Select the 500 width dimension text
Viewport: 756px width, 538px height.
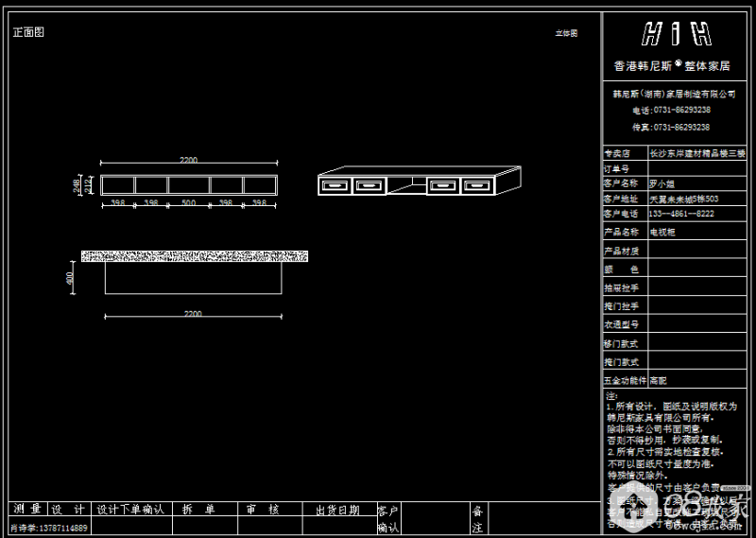[x=189, y=203]
